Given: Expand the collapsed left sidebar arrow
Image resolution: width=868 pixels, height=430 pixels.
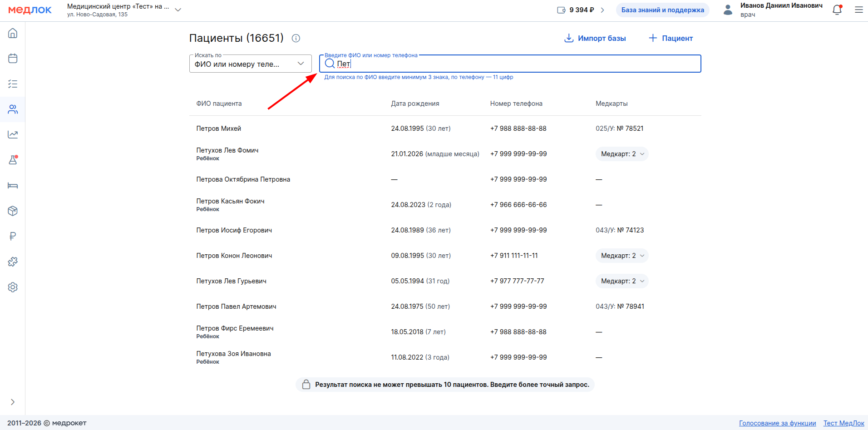Looking at the screenshot, I should [13, 402].
